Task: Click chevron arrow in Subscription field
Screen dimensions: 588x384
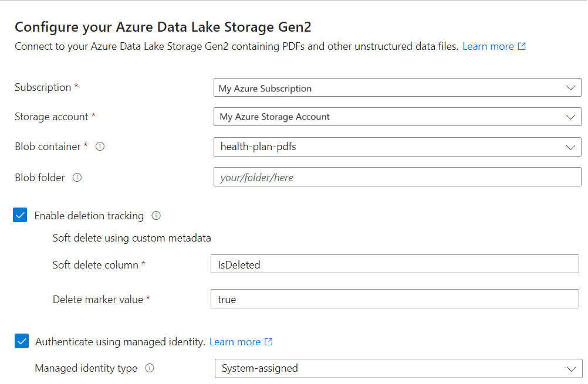Action: (x=570, y=88)
